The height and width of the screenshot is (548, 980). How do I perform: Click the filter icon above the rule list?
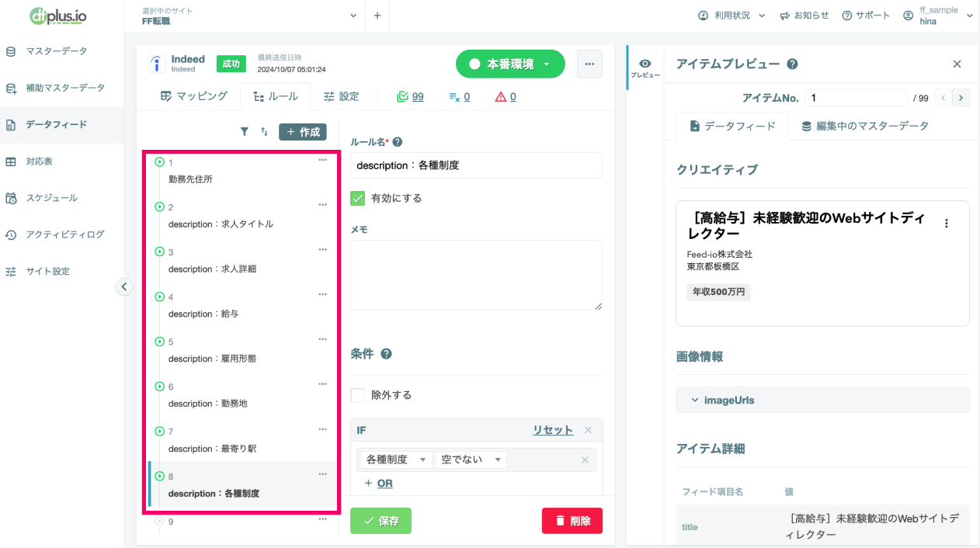(x=245, y=132)
